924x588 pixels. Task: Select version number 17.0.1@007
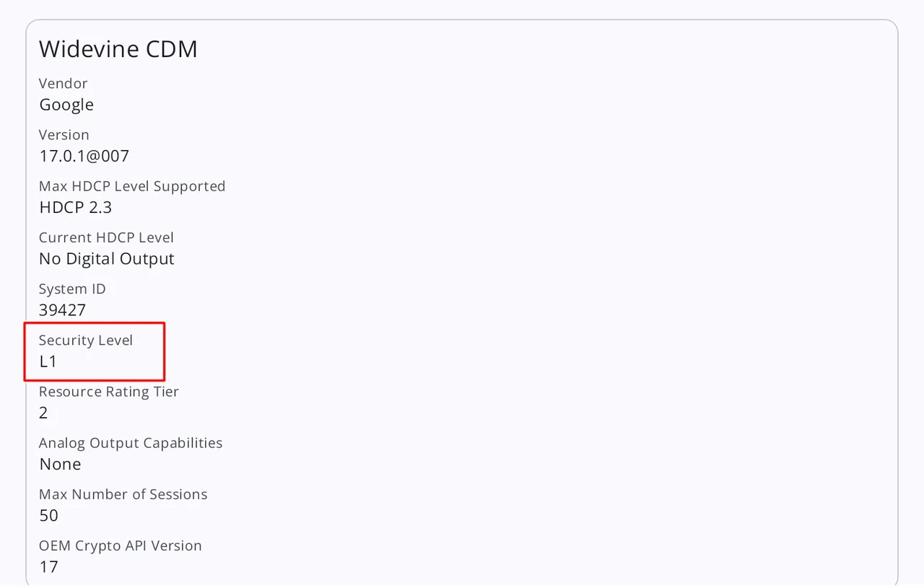point(84,156)
